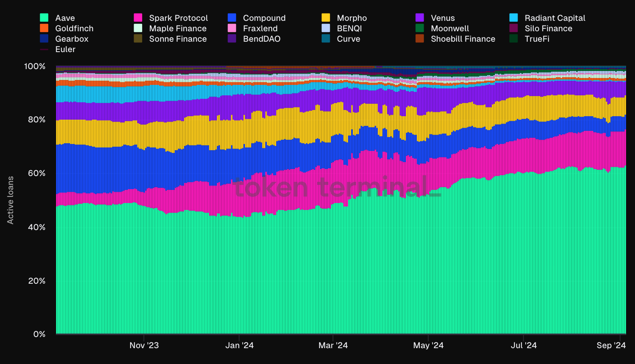Click the Sep '24 x-axis label
The height and width of the screenshot is (364, 635).
pos(611,345)
